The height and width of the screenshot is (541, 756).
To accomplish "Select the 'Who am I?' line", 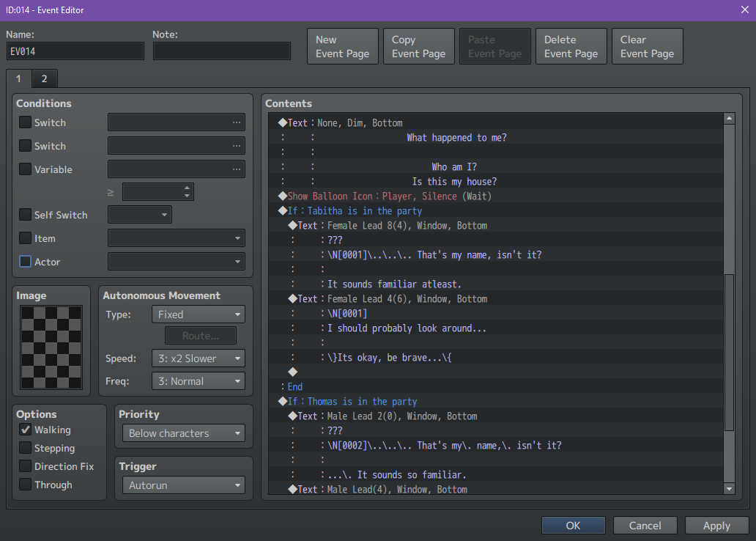I will (496, 167).
